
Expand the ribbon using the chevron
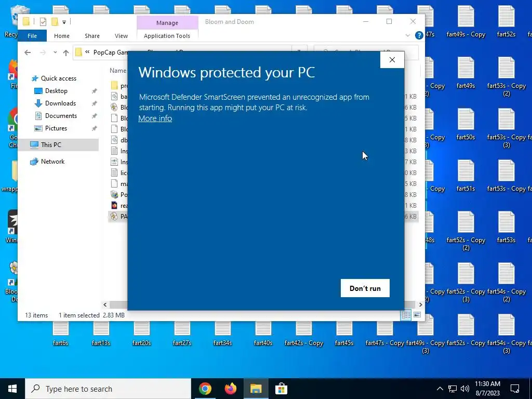pyautogui.click(x=407, y=35)
